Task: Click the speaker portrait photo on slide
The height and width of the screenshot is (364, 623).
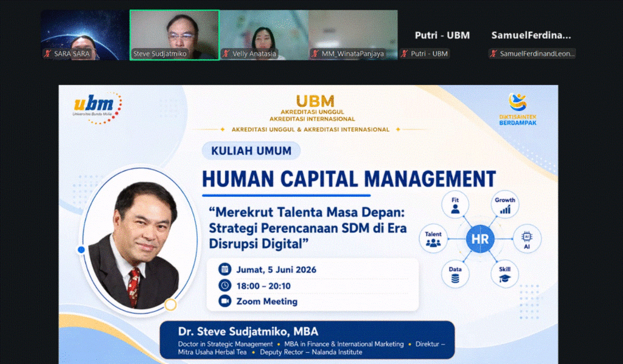Action: tap(140, 241)
